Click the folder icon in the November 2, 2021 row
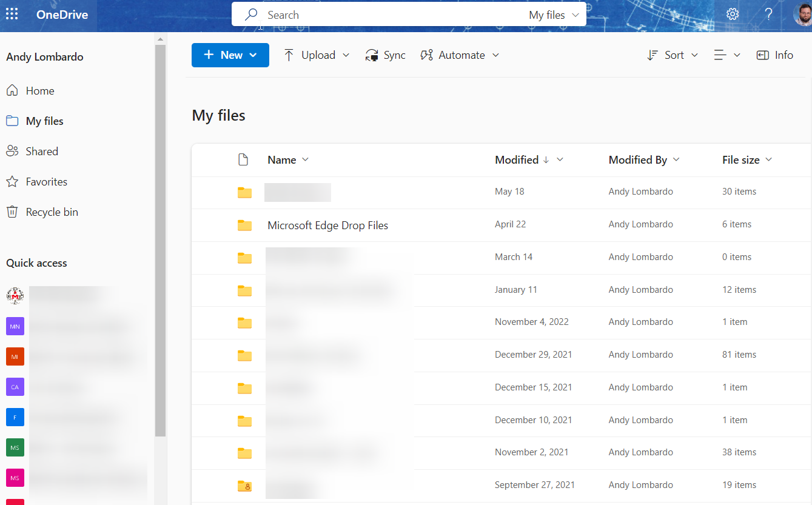This screenshot has width=812, height=505. tap(244, 453)
